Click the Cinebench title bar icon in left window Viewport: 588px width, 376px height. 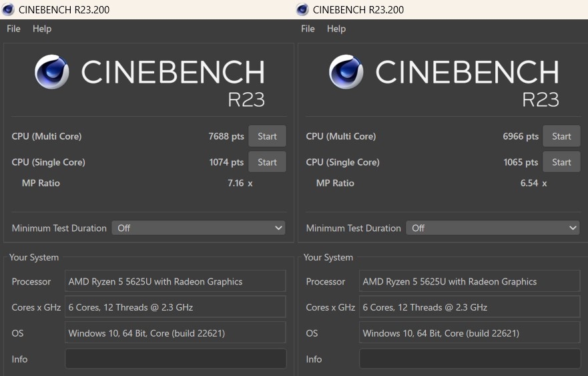point(9,9)
